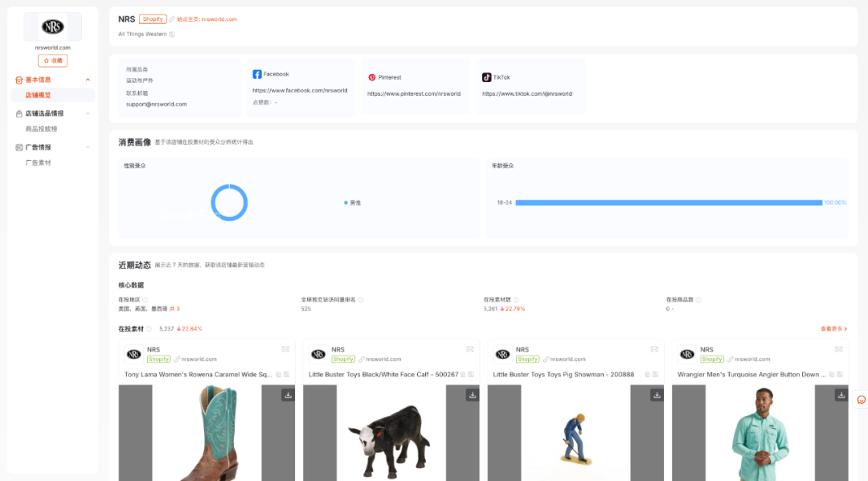The height and width of the screenshot is (481, 868).
Task: Copy the Pig Showman title
Action: pyautogui.click(x=647, y=375)
